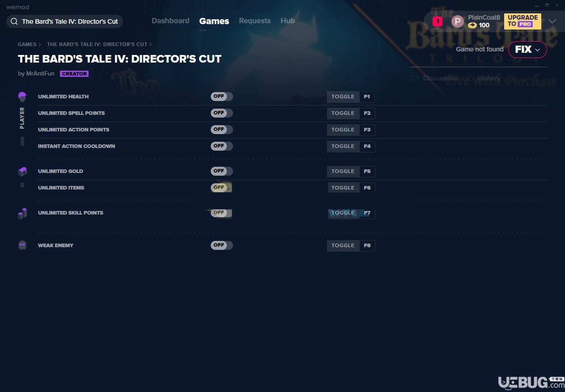Click the skill points blocks icon

tap(22, 213)
